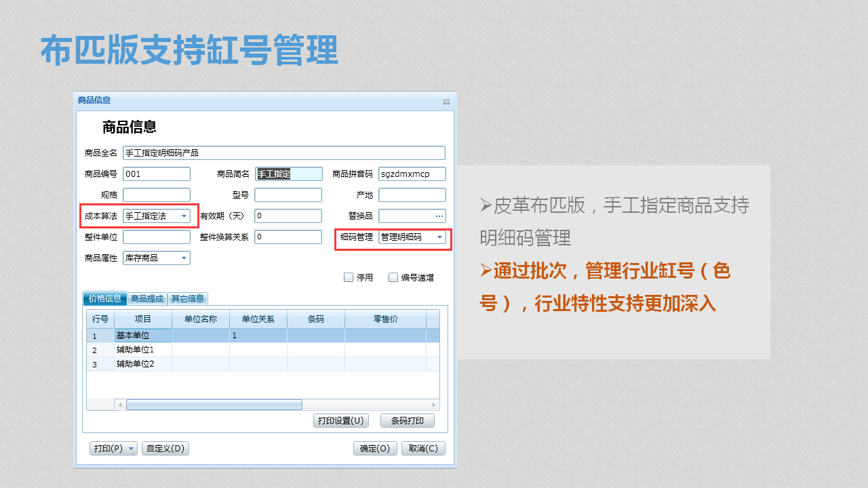Click the 商品全名 input field

click(284, 153)
